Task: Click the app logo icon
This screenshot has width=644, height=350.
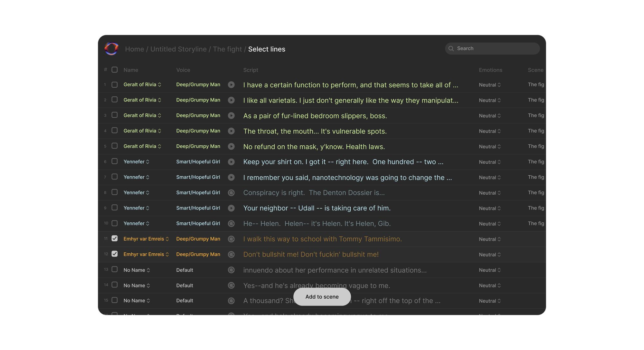Action: tap(111, 49)
